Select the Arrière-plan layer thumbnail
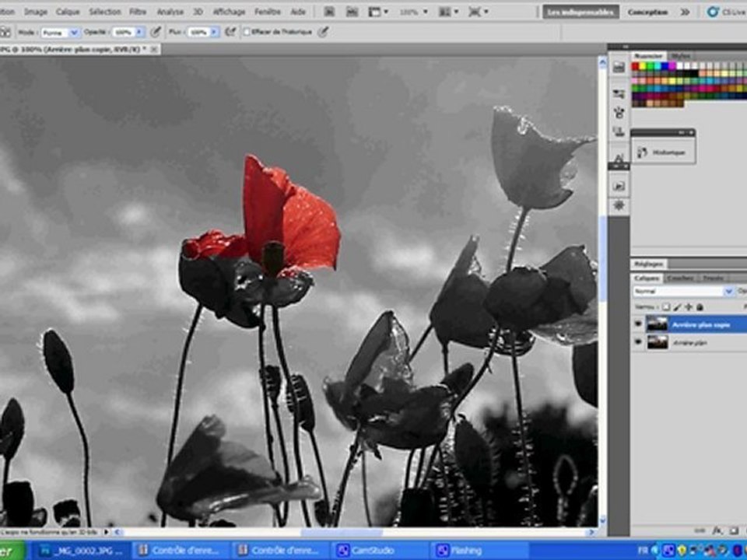 click(658, 342)
